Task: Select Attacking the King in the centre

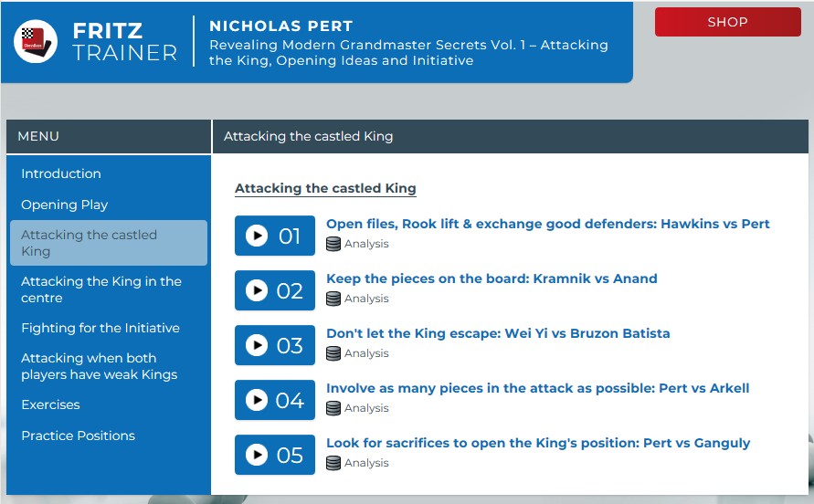Action: pyautogui.click(x=101, y=289)
